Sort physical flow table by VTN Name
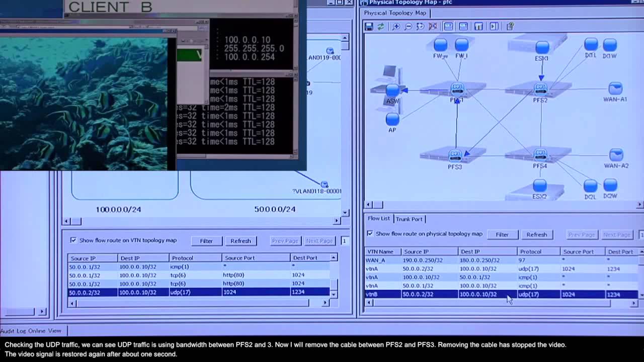 [x=383, y=251]
